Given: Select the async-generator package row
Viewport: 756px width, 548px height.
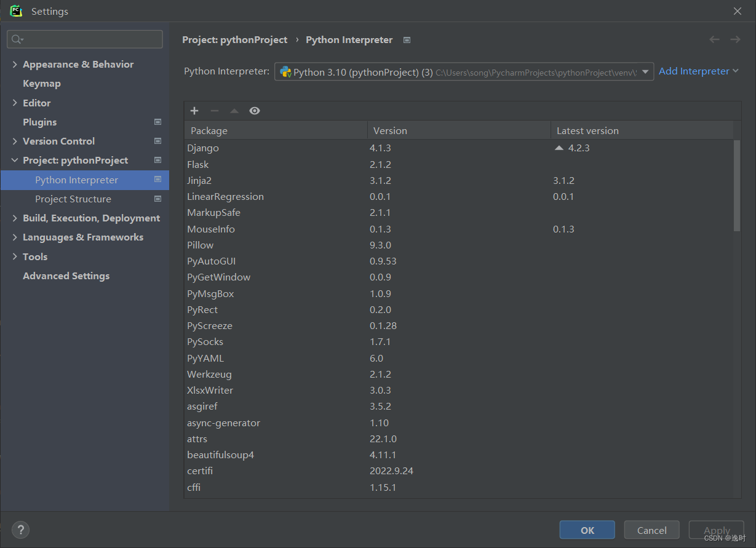Looking at the screenshot, I should pyautogui.click(x=459, y=423).
